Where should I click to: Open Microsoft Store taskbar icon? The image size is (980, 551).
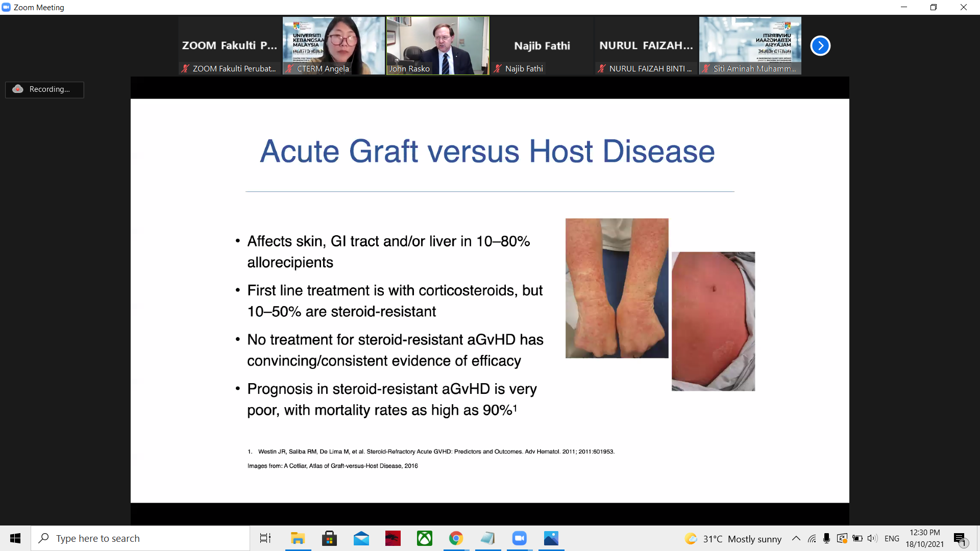point(329,538)
